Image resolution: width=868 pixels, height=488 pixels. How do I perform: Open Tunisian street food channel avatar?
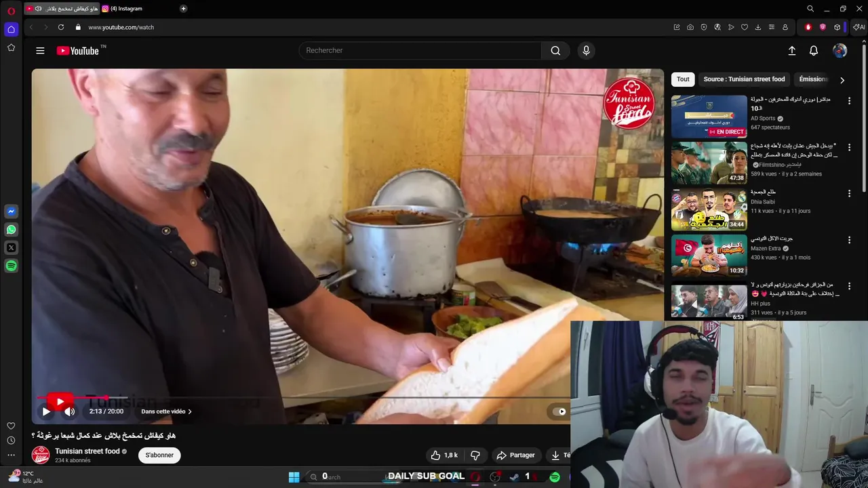pyautogui.click(x=41, y=455)
